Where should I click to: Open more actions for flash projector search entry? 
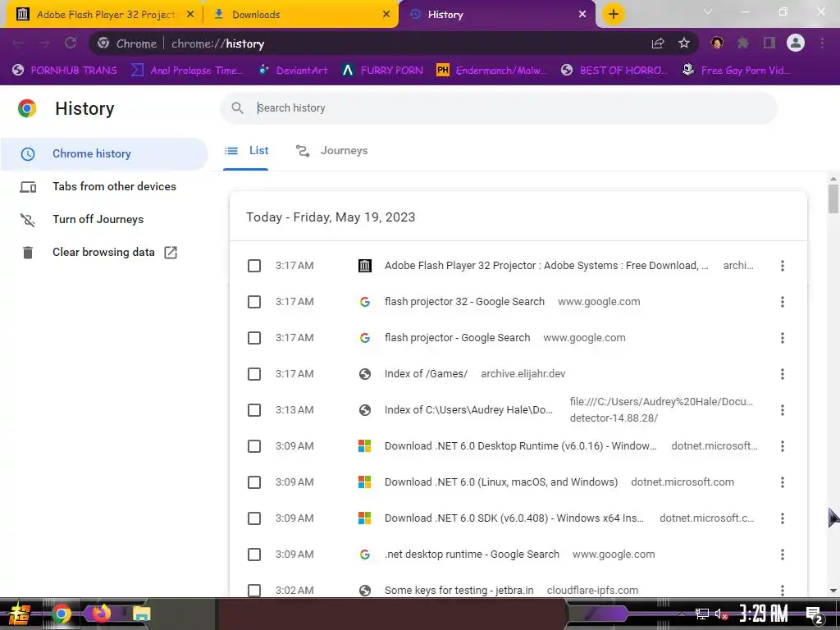pos(782,338)
